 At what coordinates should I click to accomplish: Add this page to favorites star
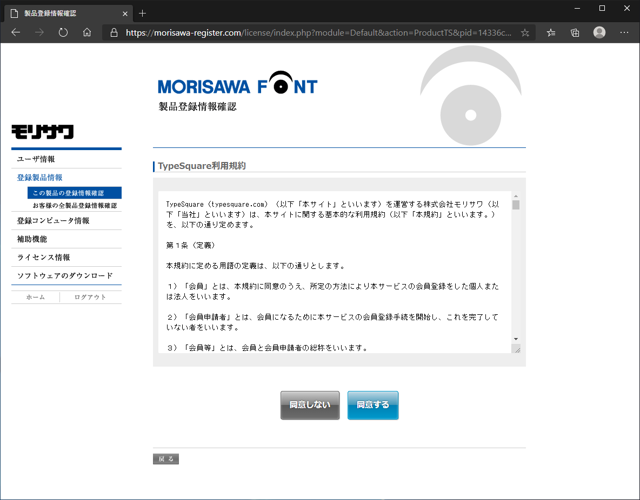[525, 33]
